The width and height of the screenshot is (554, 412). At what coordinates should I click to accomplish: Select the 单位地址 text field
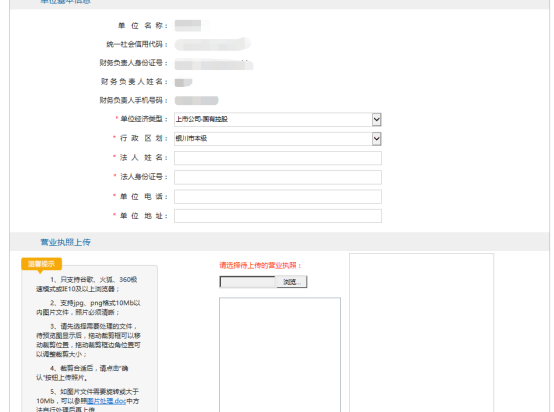[x=278, y=216]
